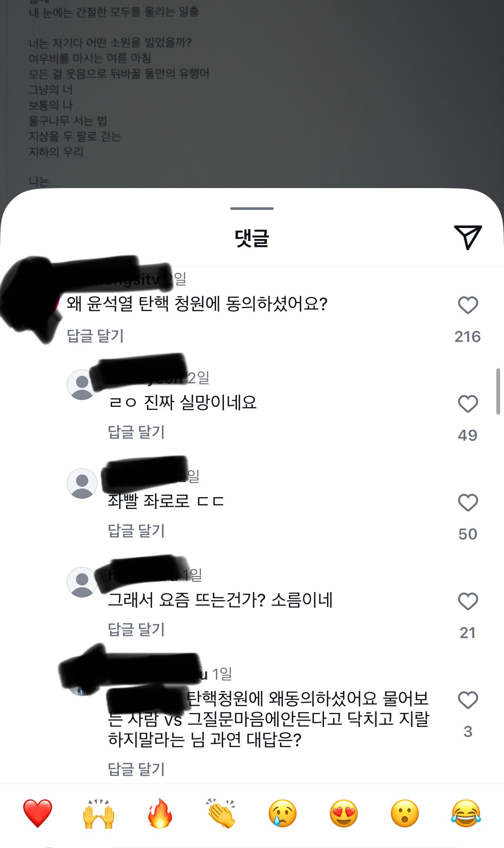Send the surprised face emoji
The height and width of the screenshot is (848, 504).
click(405, 813)
